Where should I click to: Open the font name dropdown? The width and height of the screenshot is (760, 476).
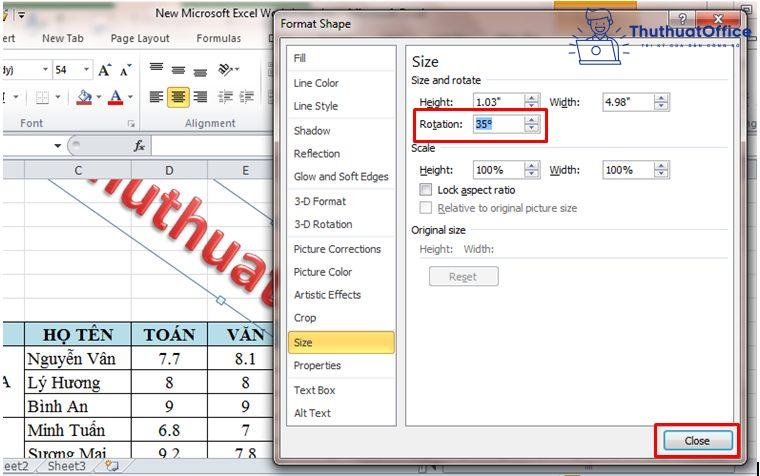click(45, 70)
